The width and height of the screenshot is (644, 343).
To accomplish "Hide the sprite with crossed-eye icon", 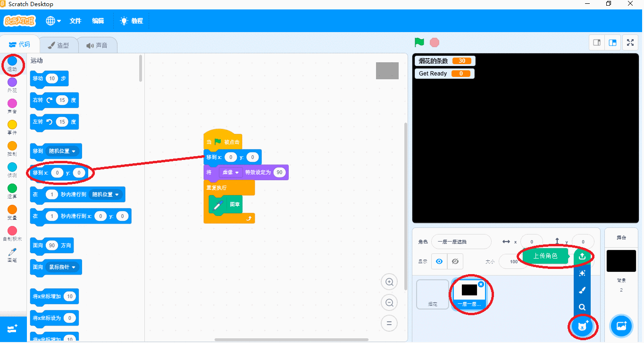I will click(455, 261).
